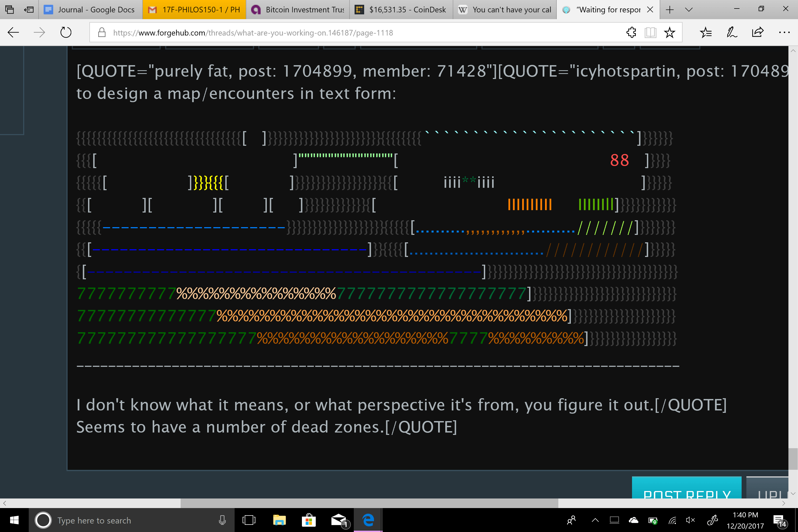Open Action Center notifications icon
798x532 pixels.
(780, 521)
